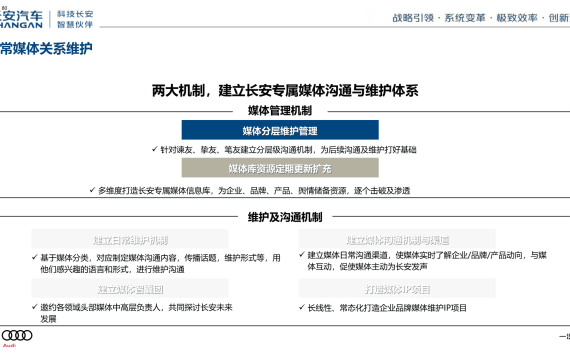
Task: Click checkmark beside 建立分层级沟通机制 bullet
Action: click(155, 149)
